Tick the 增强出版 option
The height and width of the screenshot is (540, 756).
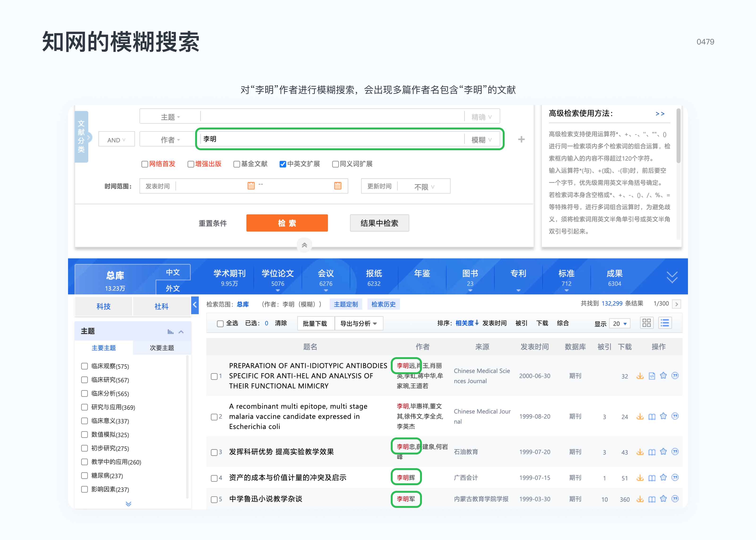[x=191, y=164]
